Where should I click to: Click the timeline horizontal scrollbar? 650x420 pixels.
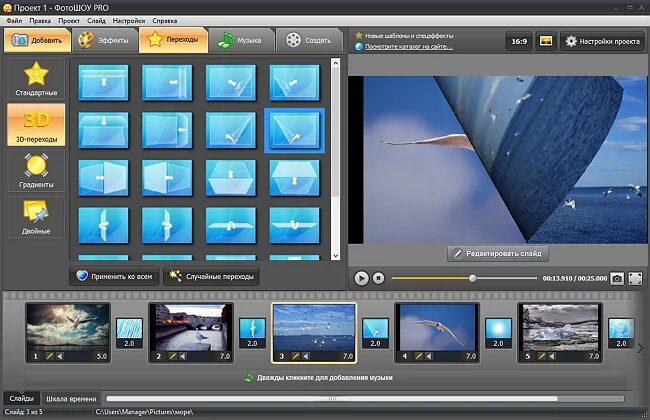(x=332, y=398)
